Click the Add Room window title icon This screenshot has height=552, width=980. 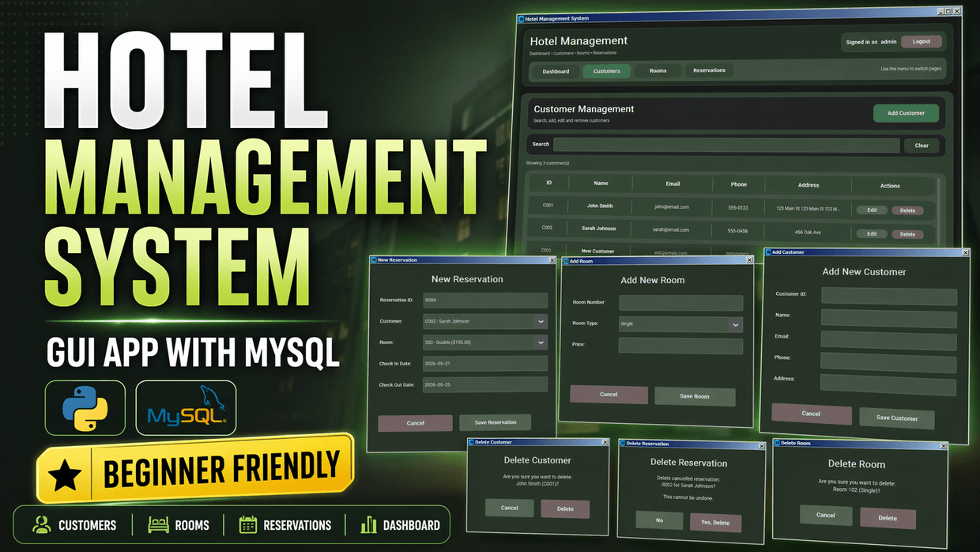564,260
